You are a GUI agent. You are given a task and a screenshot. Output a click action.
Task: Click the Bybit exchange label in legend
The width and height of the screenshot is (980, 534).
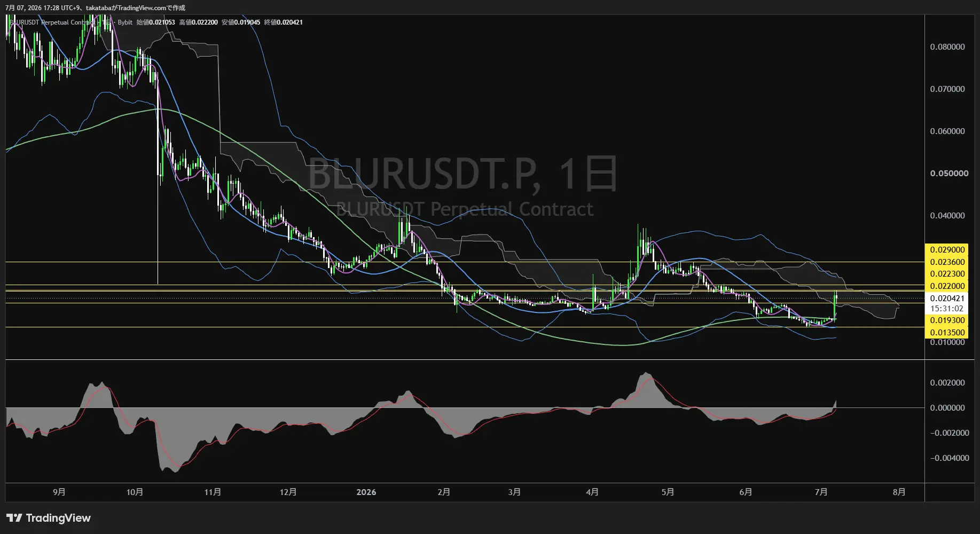coord(125,22)
